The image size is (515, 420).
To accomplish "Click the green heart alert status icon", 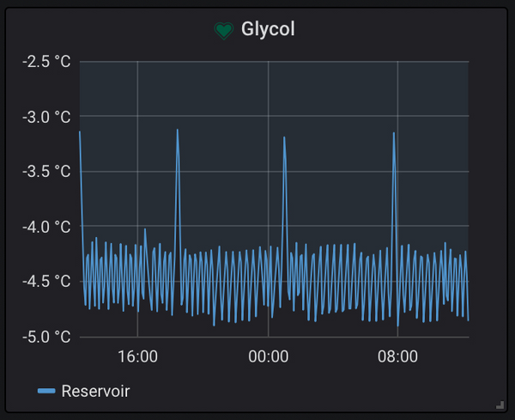I will click(x=223, y=31).
